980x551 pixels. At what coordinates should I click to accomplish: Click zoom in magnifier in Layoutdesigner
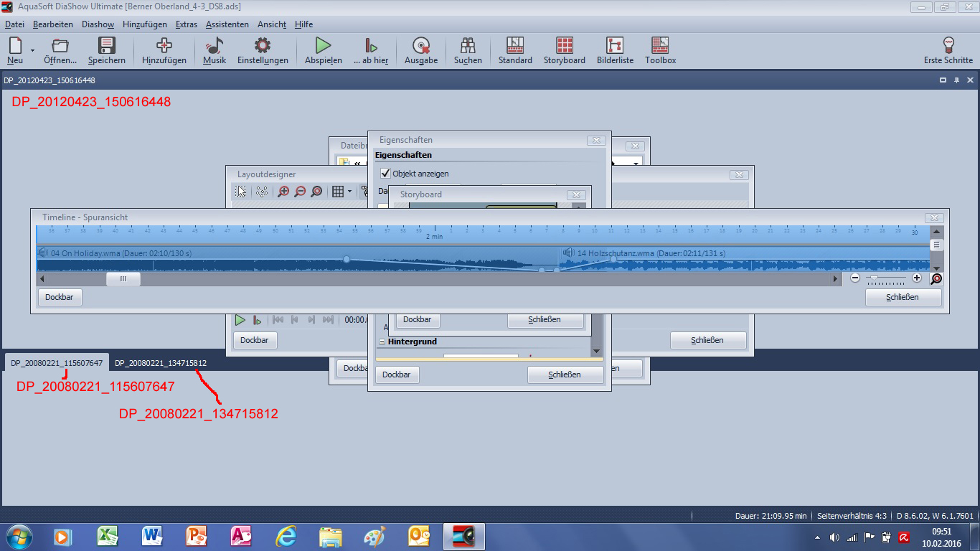283,192
